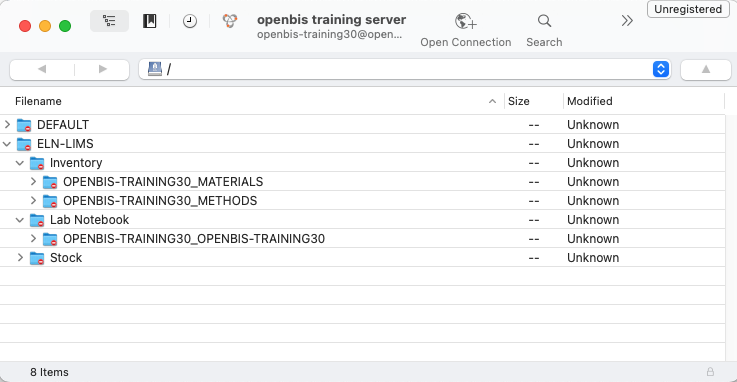The height and width of the screenshot is (382, 737).
Task: Close the window with red button
Action: [25, 26]
